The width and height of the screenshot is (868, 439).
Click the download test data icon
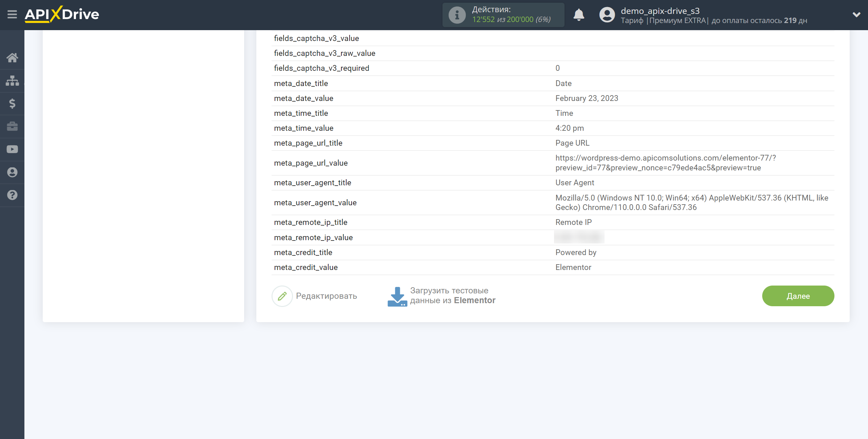pos(397,296)
